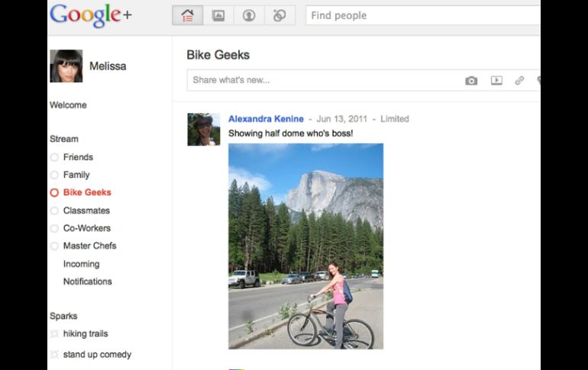The image size is (588, 370).
Task: Select the Friends circle stream
Action: pyautogui.click(x=78, y=157)
